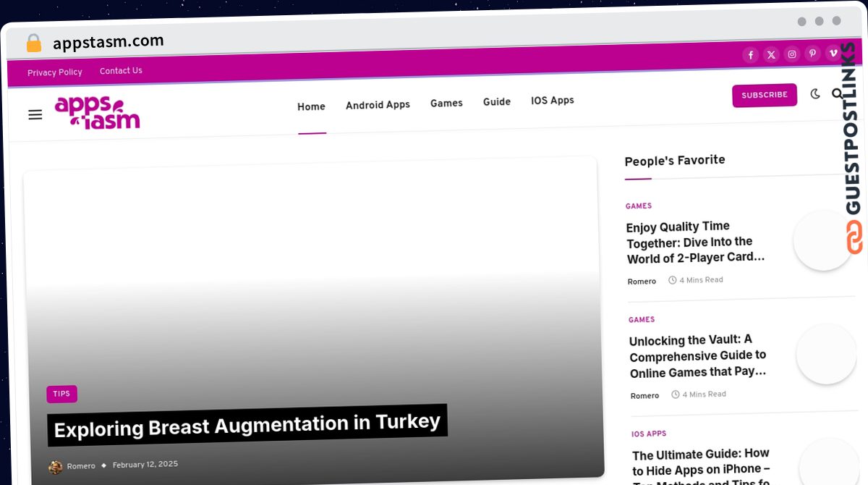This screenshot has height=485, width=868.
Task: Click the Facebook social icon
Action: coord(751,55)
